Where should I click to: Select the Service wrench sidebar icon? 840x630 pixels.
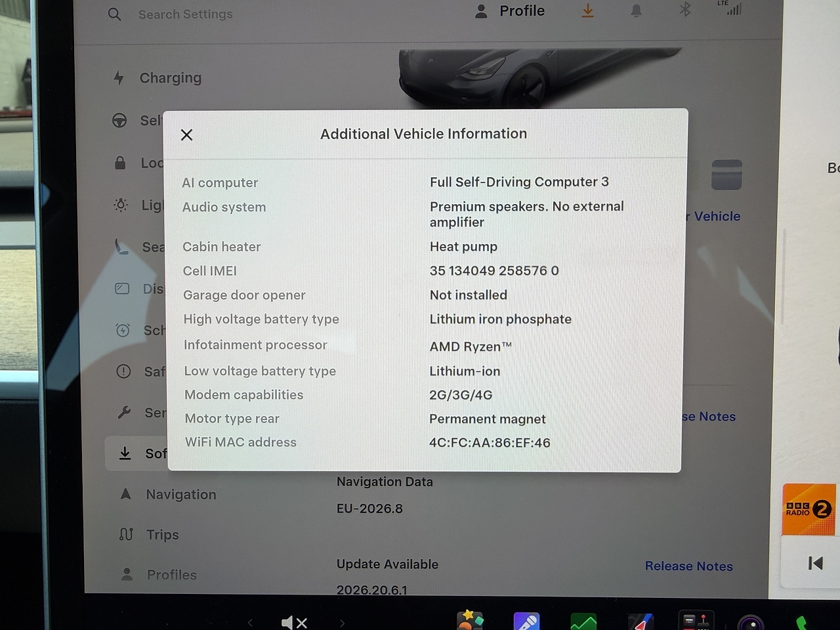124,412
